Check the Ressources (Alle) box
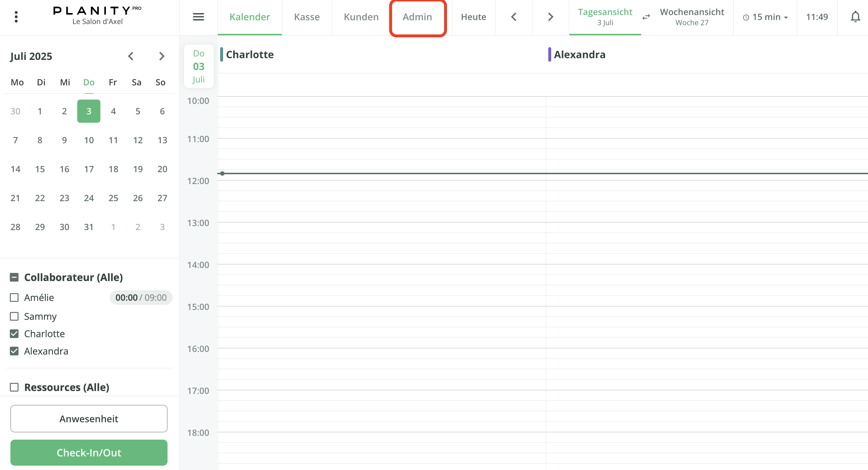Image resolution: width=868 pixels, height=470 pixels. 14,387
